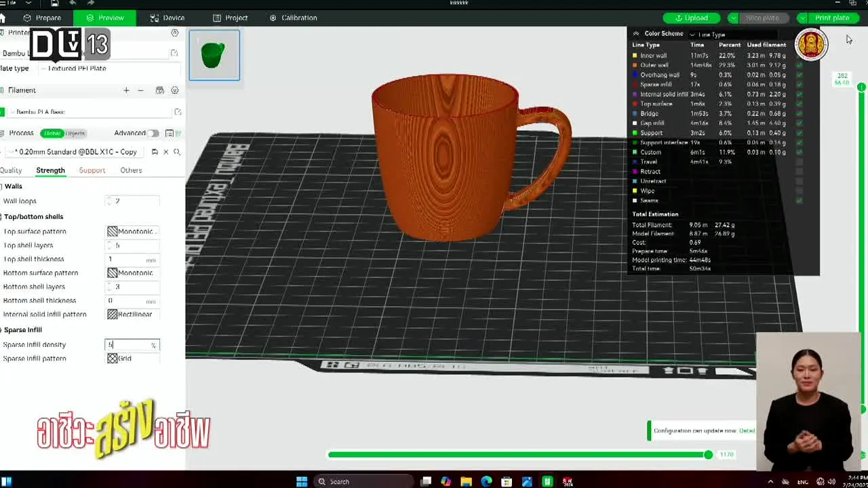Click the Print plate button

[x=831, y=18]
